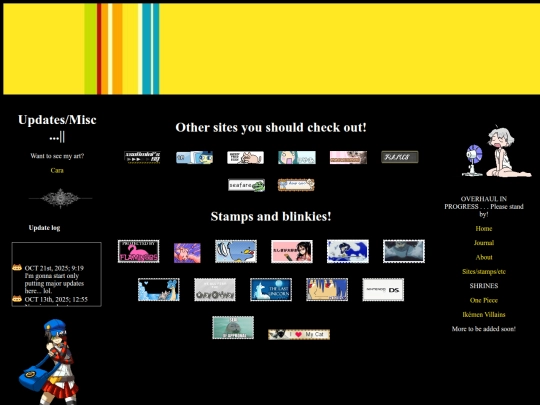Click the pink stamp with dark-haired girl
Screen dimensions: 540x405
pos(292,251)
